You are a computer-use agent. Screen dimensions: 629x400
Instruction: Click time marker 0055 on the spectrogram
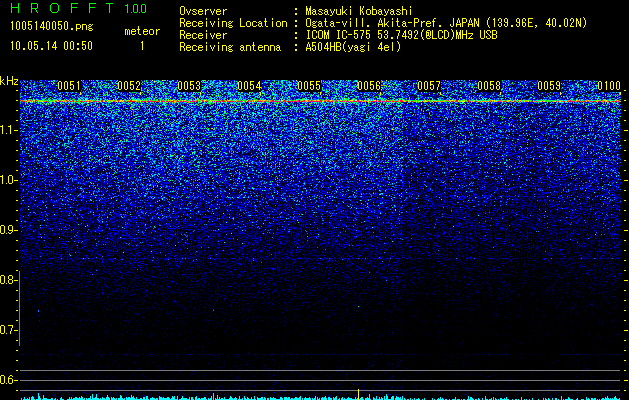point(309,86)
